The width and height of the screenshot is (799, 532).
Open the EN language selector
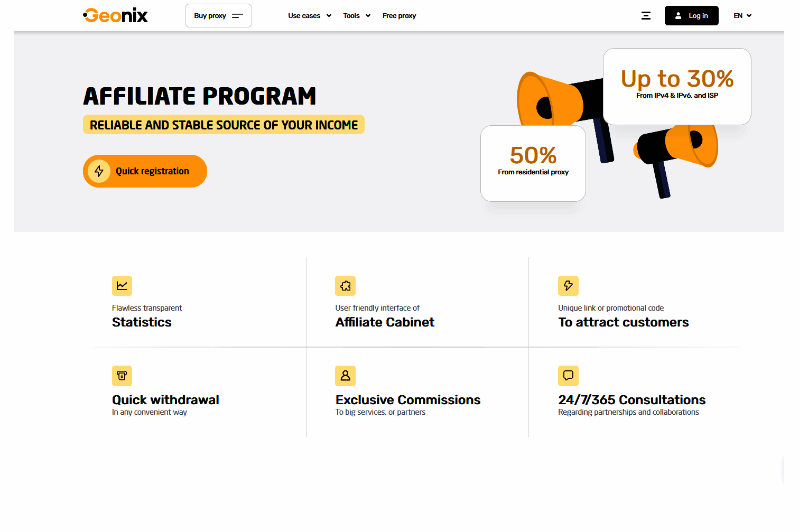[742, 16]
